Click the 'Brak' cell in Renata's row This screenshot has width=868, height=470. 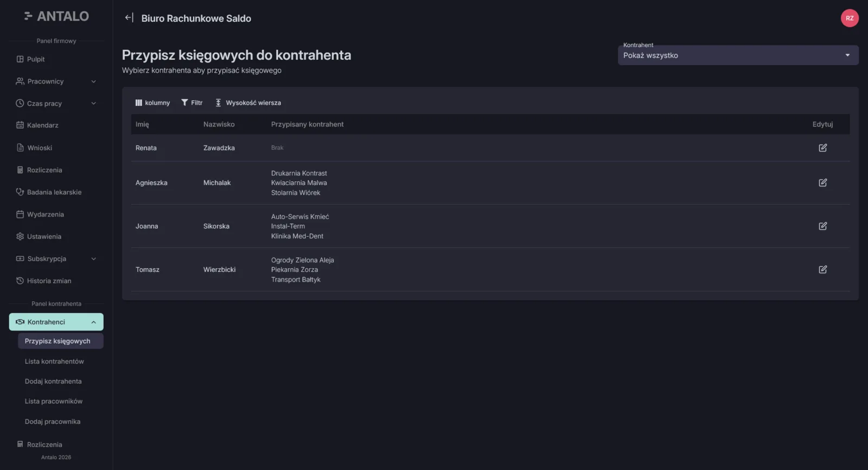tap(277, 148)
